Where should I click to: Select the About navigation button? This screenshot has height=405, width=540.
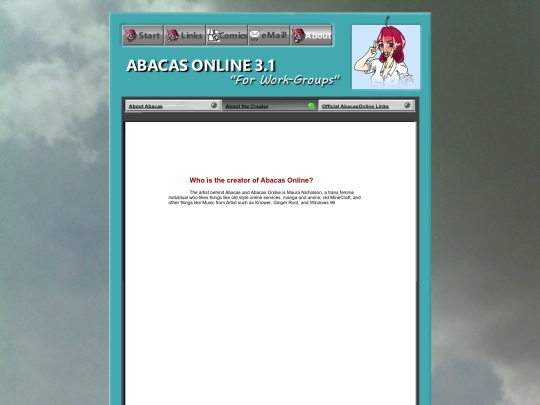(311, 35)
